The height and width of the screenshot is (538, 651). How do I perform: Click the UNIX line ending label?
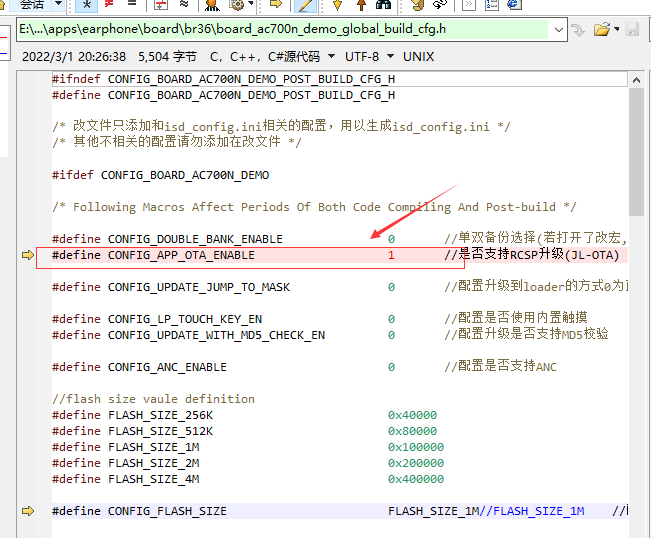(x=418, y=56)
